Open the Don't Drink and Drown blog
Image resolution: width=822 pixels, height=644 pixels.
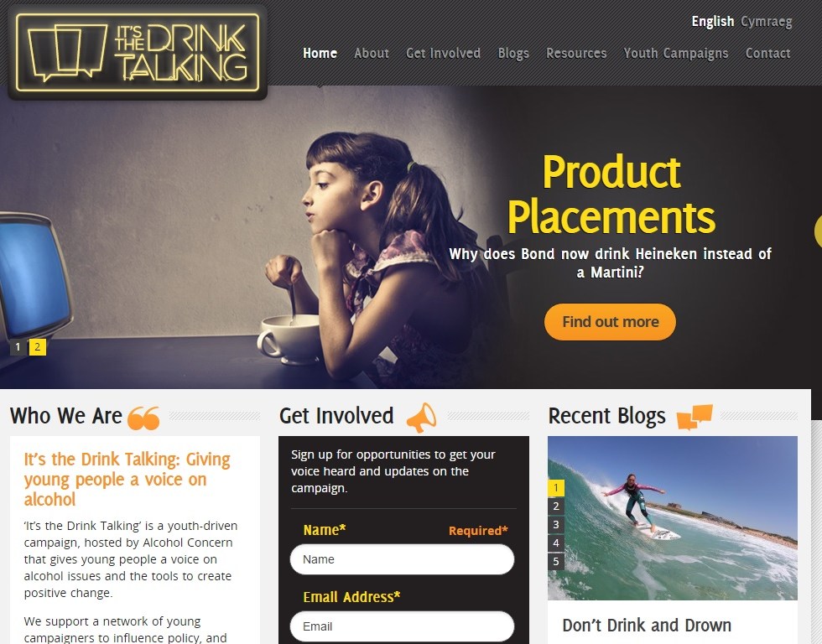(x=647, y=626)
